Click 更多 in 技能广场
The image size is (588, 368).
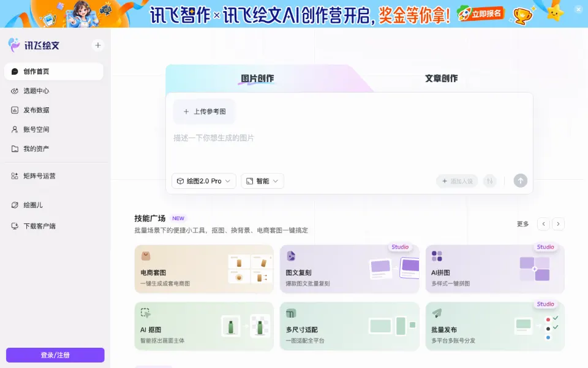point(522,224)
